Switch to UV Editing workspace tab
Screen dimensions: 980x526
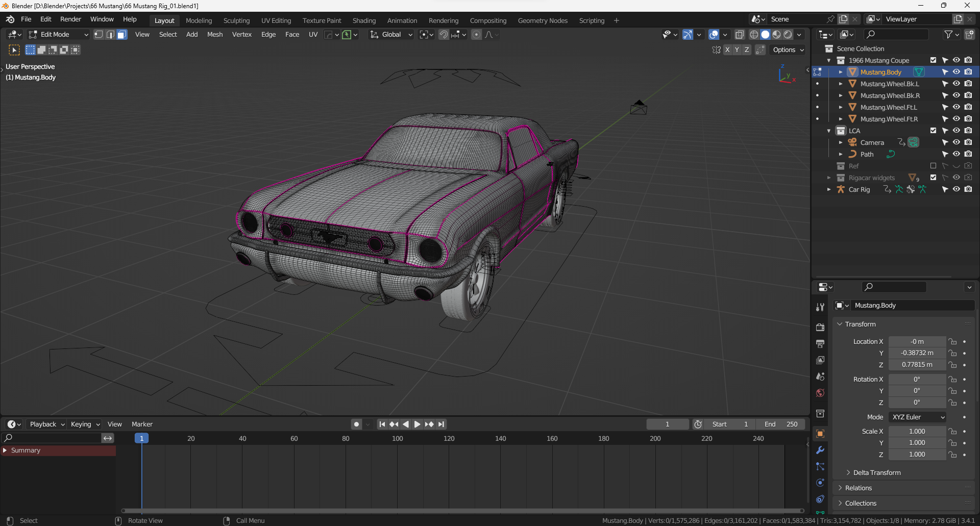pyautogui.click(x=276, y=20)
